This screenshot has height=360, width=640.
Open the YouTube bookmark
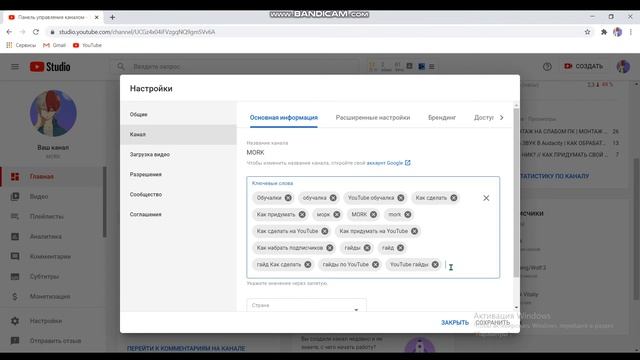[x=87, y=45]
